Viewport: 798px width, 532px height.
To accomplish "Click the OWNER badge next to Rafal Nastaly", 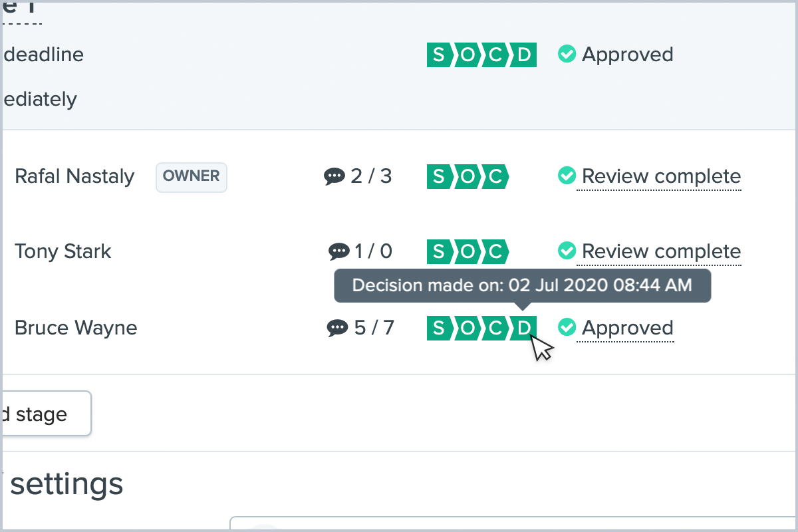I will (x=192, y=176).
